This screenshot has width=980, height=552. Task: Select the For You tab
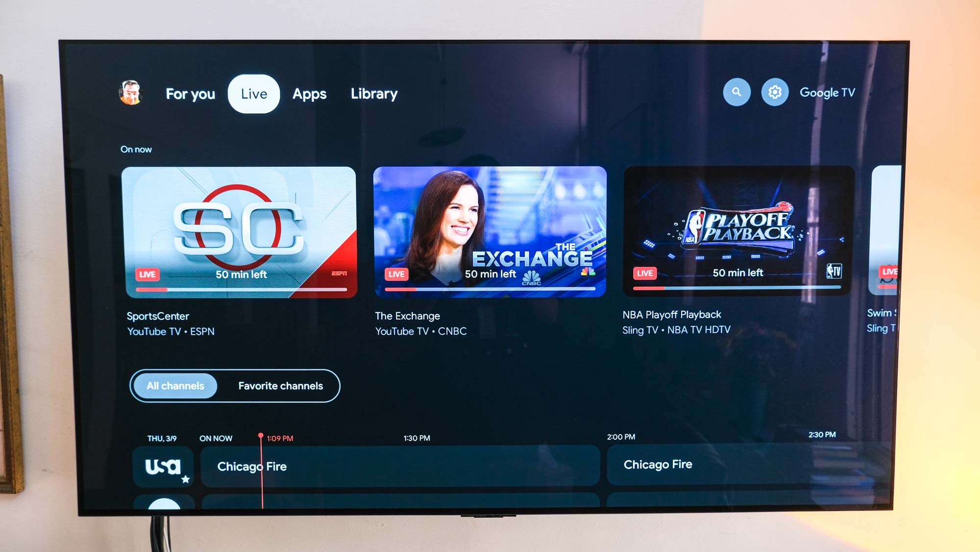tap(192, 93)
